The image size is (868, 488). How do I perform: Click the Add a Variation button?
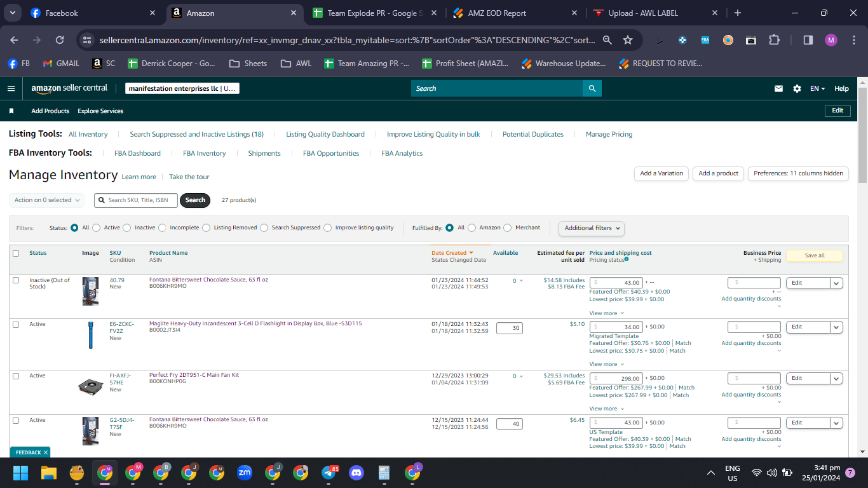[661, 173]
